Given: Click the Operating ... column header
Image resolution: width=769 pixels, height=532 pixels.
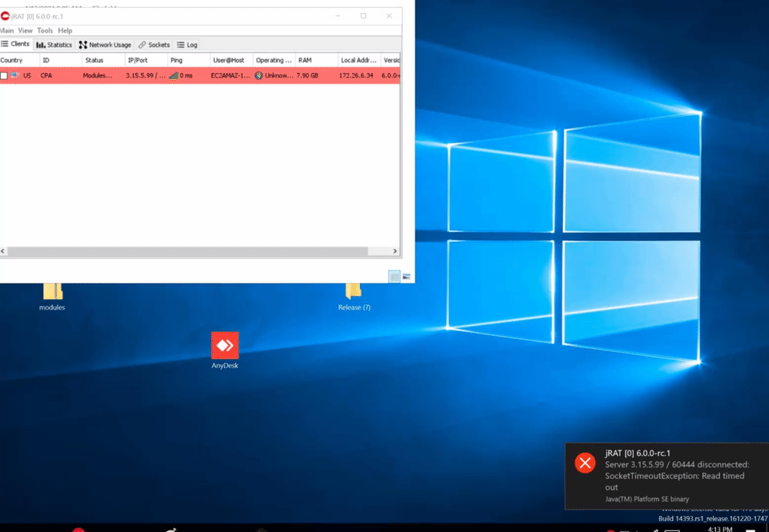Looking at the screenshot, I should click(x=275, y=60).
